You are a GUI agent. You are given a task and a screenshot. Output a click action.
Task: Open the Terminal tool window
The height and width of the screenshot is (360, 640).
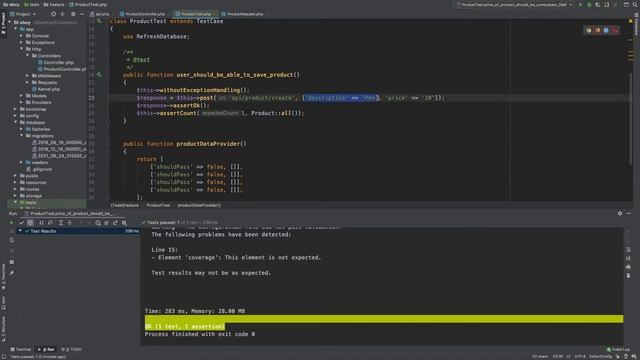21,349
